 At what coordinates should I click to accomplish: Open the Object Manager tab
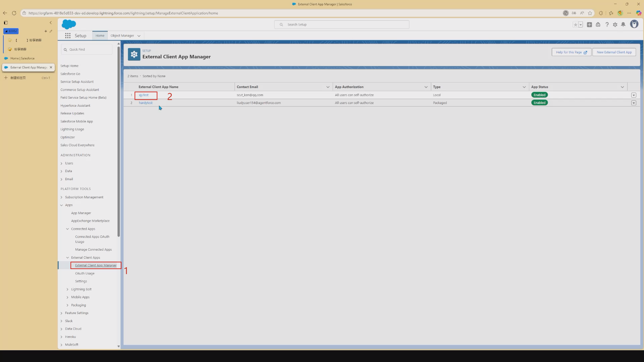tap(122, 36)
